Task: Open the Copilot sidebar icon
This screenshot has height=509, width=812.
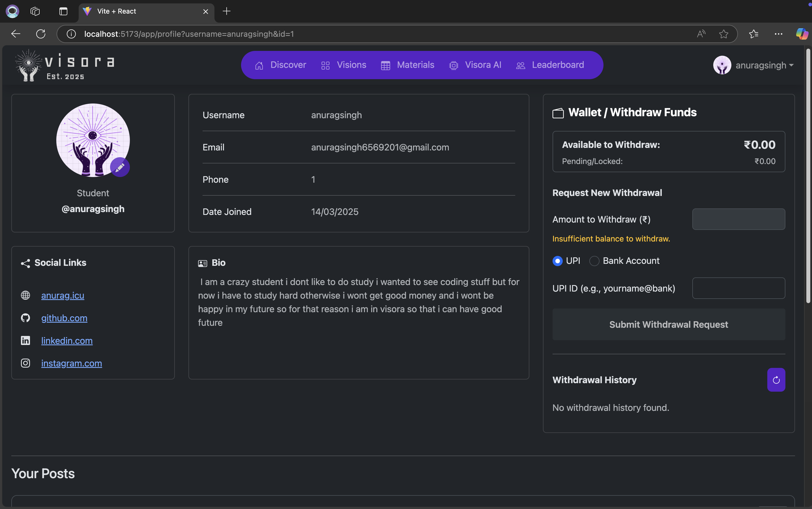Action: coord(802,34)
